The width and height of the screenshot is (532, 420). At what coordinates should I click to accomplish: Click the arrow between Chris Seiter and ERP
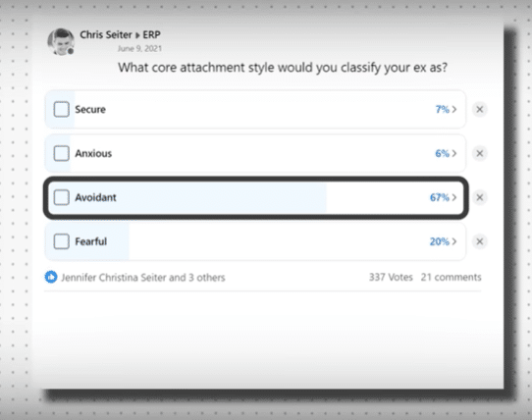(x=137, y=35)
